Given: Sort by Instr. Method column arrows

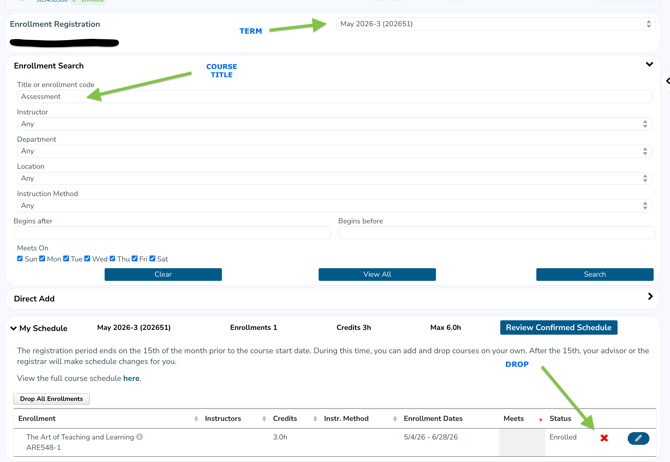Looking at the screenshot, I should tap(395, 419).
